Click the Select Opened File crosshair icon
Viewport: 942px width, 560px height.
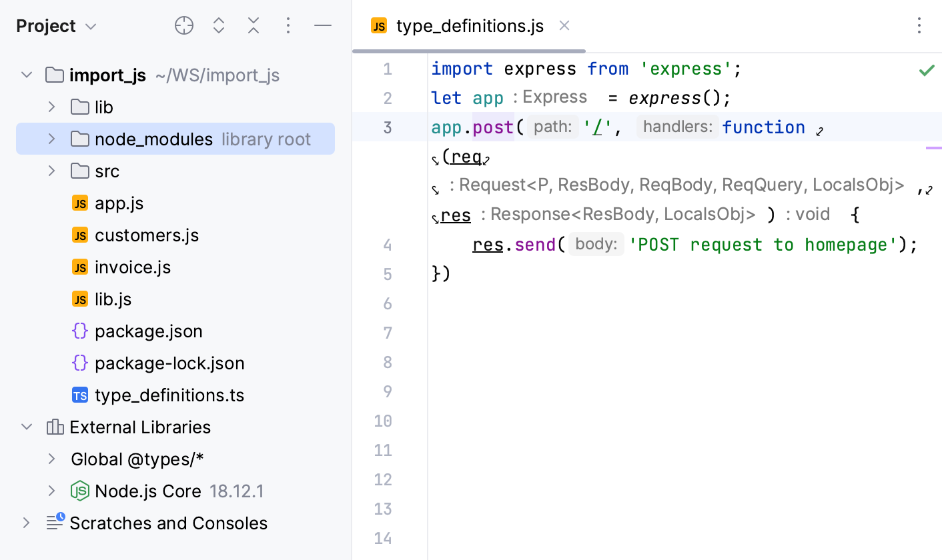183,25
